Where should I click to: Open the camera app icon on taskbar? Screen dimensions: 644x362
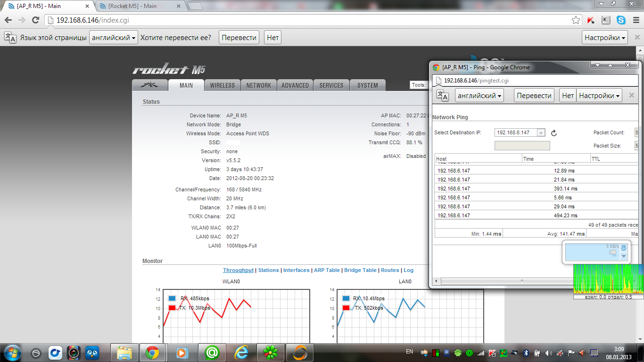tap(73, 353)
